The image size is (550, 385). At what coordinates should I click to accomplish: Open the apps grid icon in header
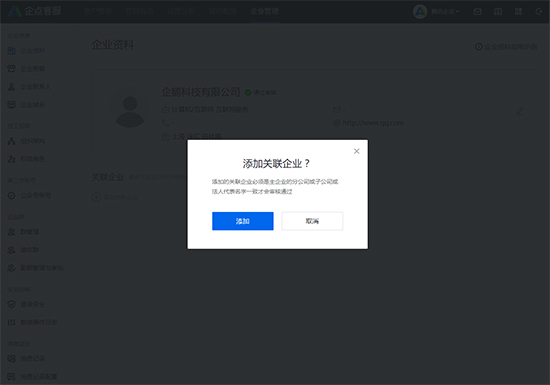tap(518, 12)
